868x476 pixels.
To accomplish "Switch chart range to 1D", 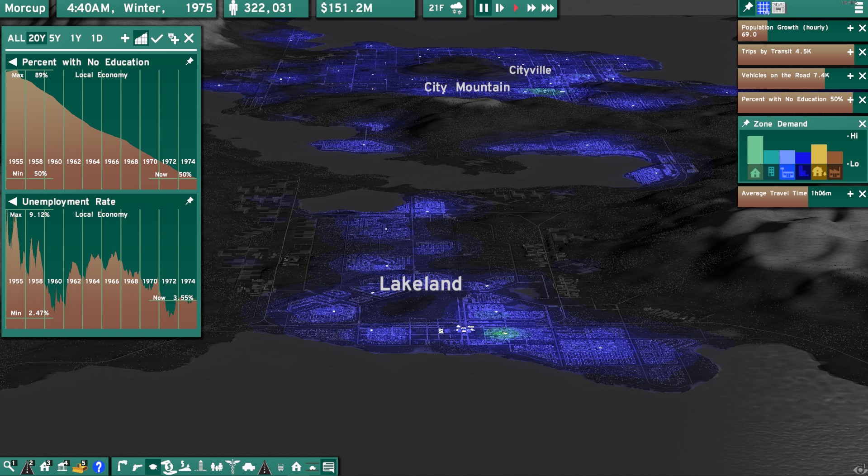I will 96,38.
